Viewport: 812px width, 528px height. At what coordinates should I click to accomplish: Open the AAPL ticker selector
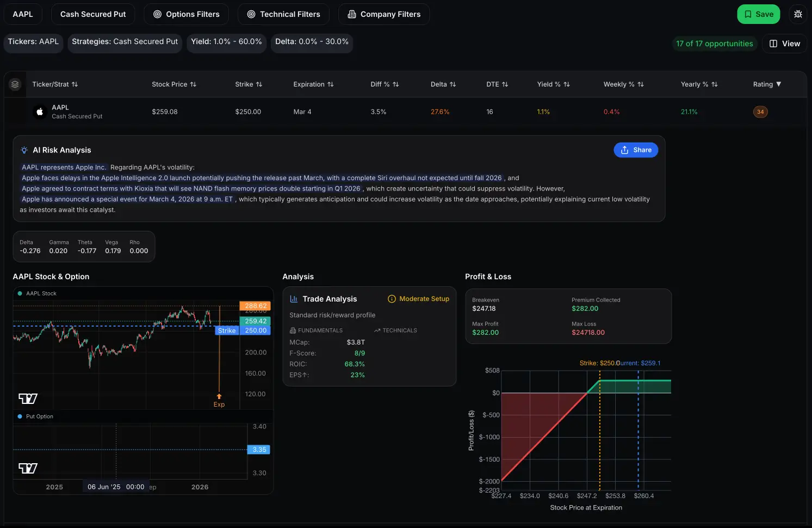(x=23, y=14)
